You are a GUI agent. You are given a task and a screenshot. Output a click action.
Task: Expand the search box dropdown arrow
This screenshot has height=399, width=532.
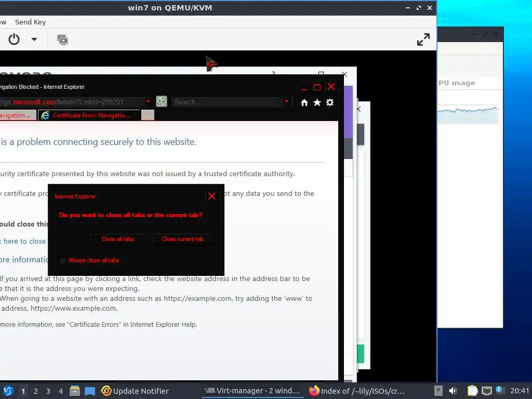(x=287, y=101)
